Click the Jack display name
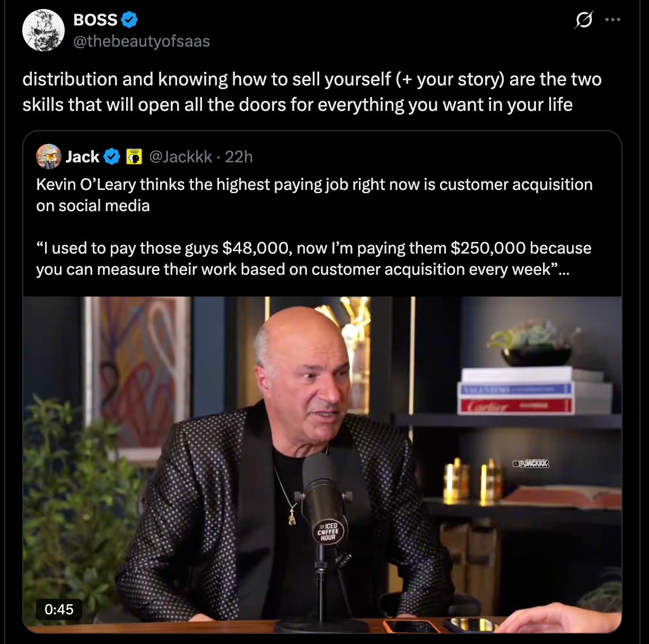Viewport: 649px width, 644px height. click(83, 156)
